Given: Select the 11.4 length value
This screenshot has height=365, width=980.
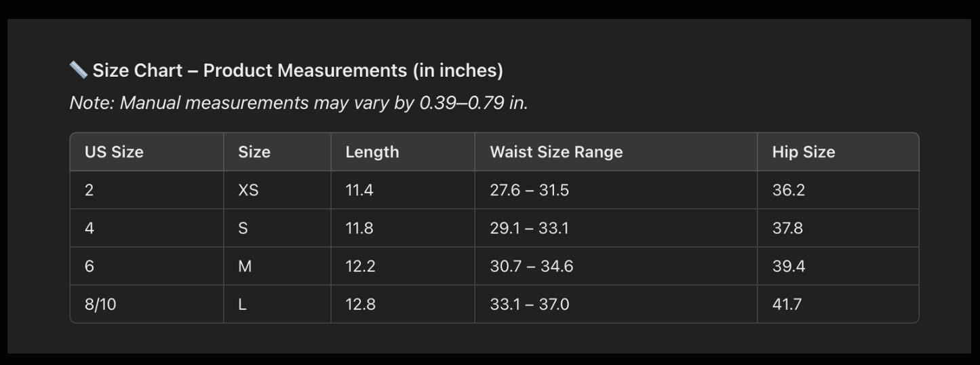Looking at the screenshot, I should (x=359, y=190).
